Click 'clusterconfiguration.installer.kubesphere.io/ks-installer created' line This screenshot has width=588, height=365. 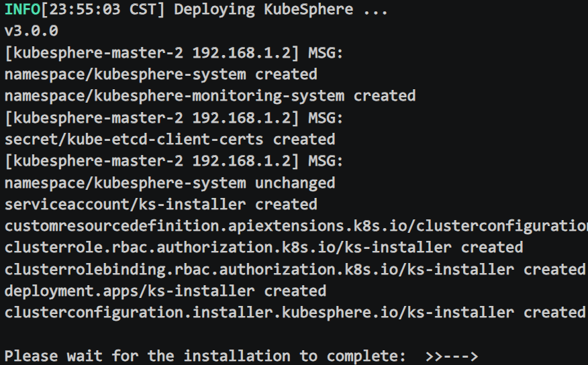coord(295,313)
